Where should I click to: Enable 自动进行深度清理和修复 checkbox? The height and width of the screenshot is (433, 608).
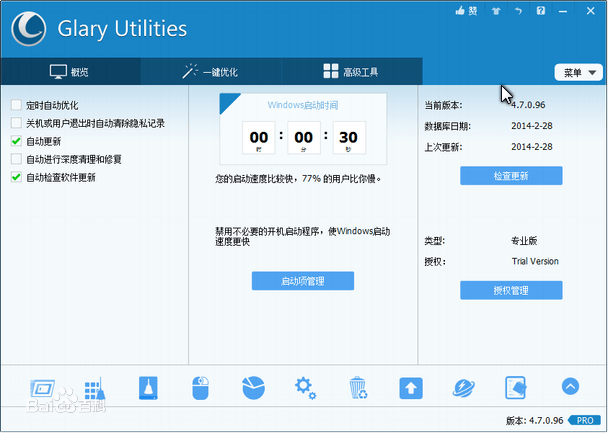point(16,159)
